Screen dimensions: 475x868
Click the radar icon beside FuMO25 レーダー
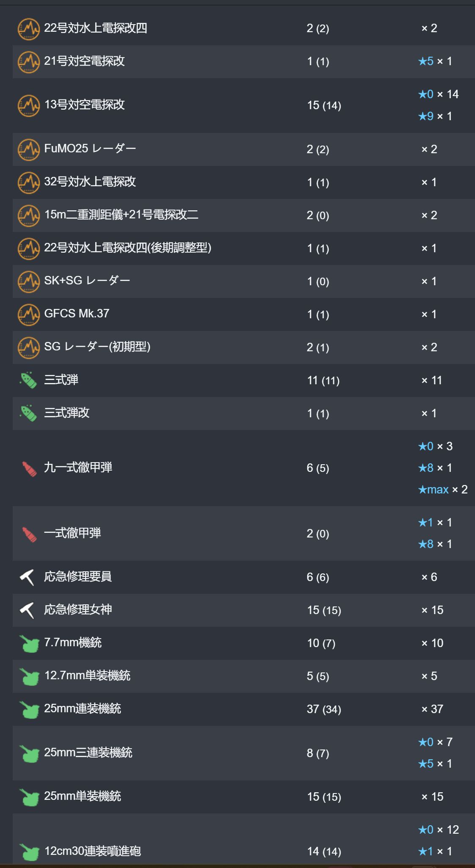[28, 149]
